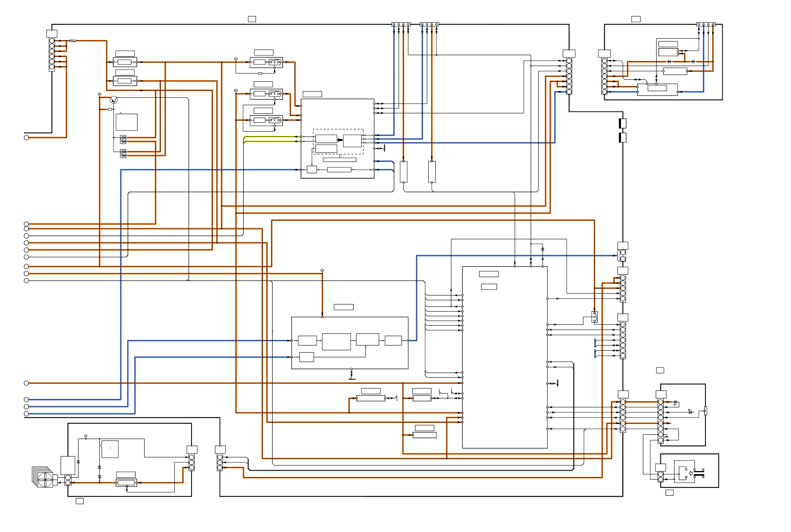This screenshot has width=791, height=532.
Task: Click the cooling fan symbol at bottom left
Action: pyautogui.click(x=45, y=479)
